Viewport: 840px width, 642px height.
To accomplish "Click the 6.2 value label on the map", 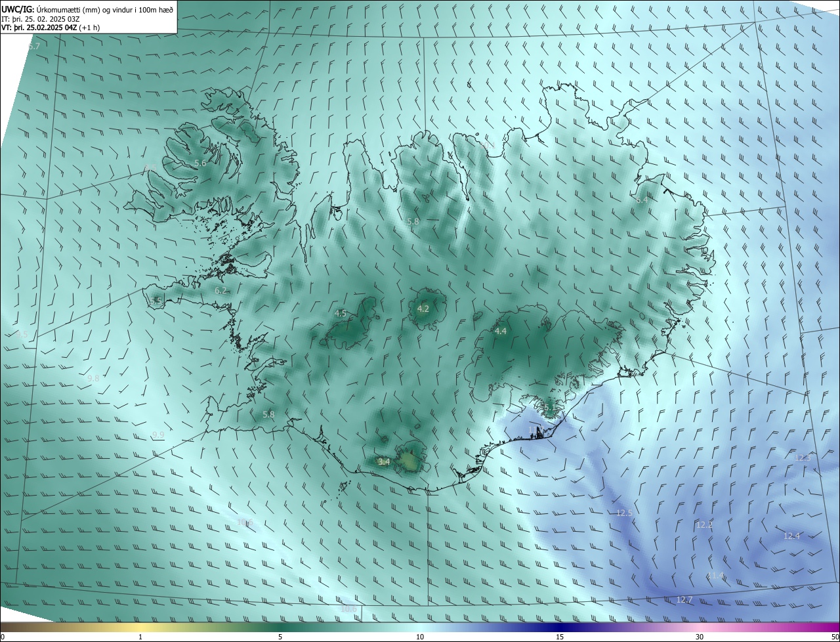I will [220, 290].
